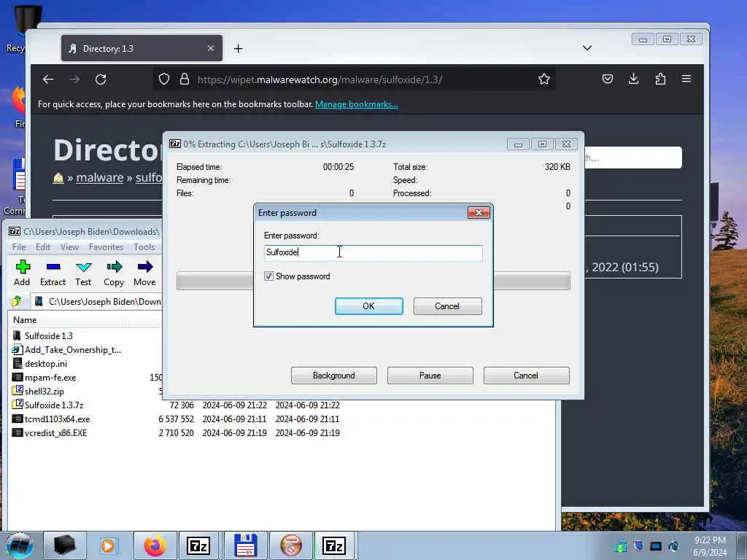Click the up-folder icon in 7-Zip address bar
The width and height of the screenshot is (747, 560).
(18, 301)
